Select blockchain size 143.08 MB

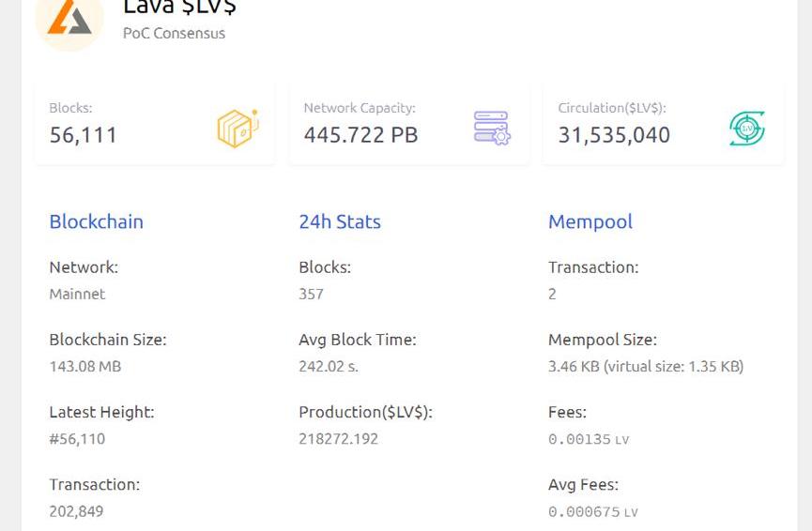(x=85, y=367)
